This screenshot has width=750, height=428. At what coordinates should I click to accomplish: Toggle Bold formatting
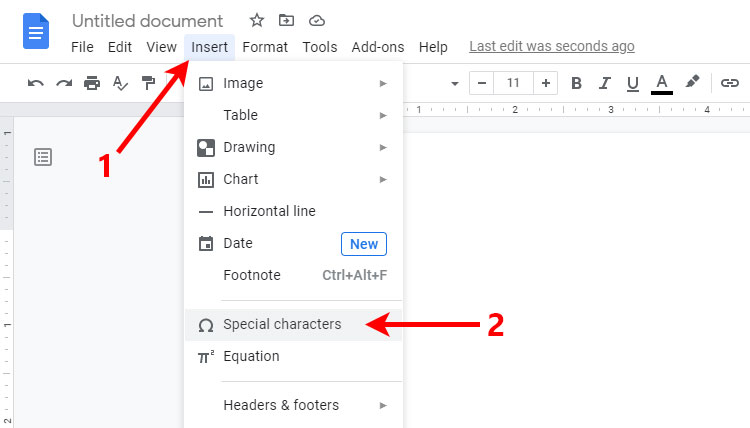(576, 83)
